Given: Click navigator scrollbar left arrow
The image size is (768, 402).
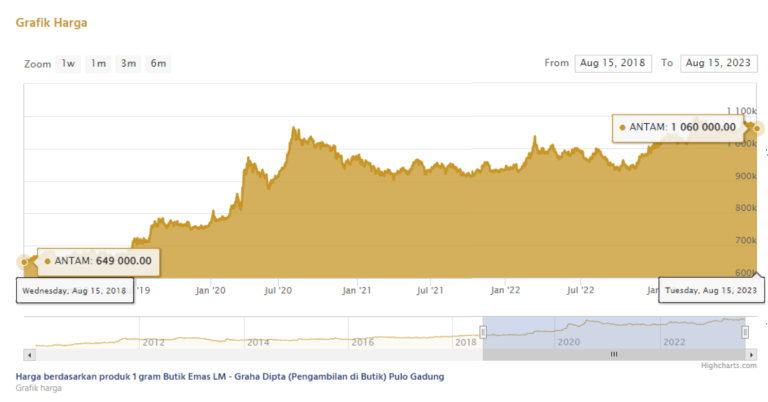Looking at the screenshot, I should pos(29,354).
